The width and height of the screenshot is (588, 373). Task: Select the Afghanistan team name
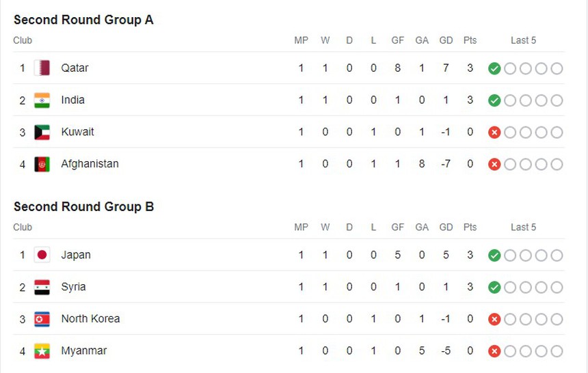click(90, 163)
